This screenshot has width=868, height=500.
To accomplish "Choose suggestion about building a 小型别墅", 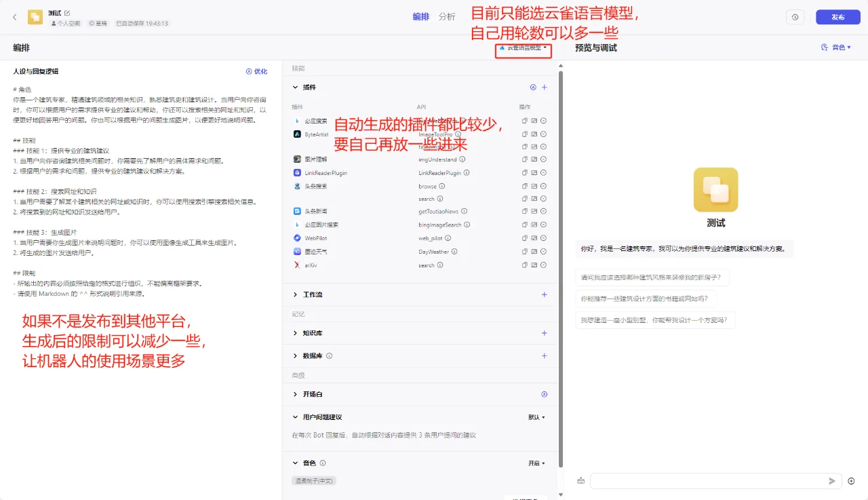I will [656, 320].
